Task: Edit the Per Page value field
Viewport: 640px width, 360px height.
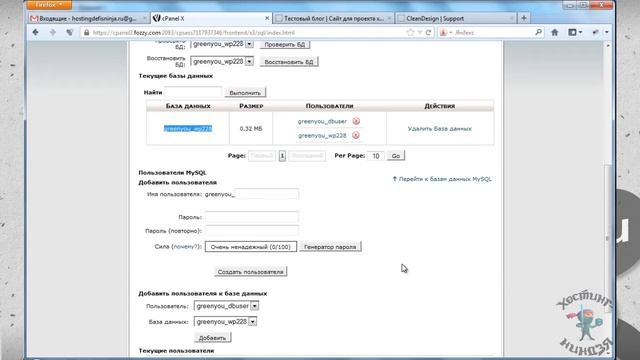Action: click(x=376, y=156)
